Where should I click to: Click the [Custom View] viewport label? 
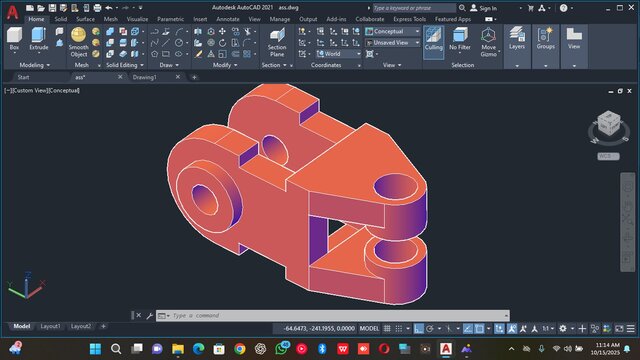(30, 91)
